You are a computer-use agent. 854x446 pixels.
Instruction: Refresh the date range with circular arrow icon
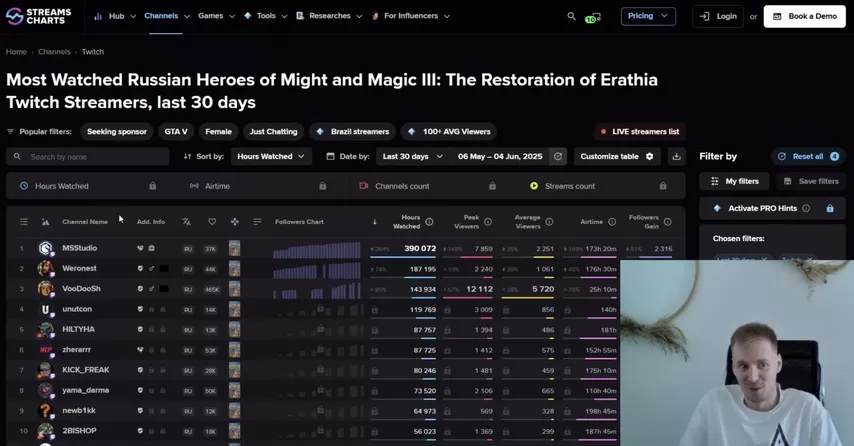coord(558,156)
